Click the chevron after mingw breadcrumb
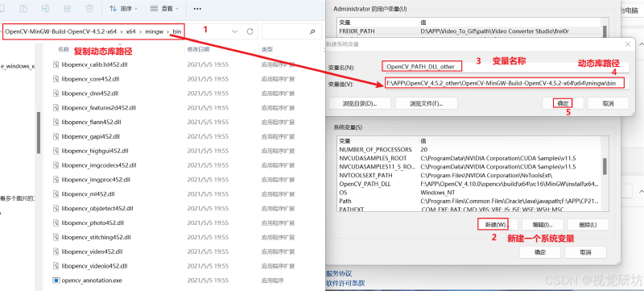This screenshot has width=644, height=291. tap(167, 31)
